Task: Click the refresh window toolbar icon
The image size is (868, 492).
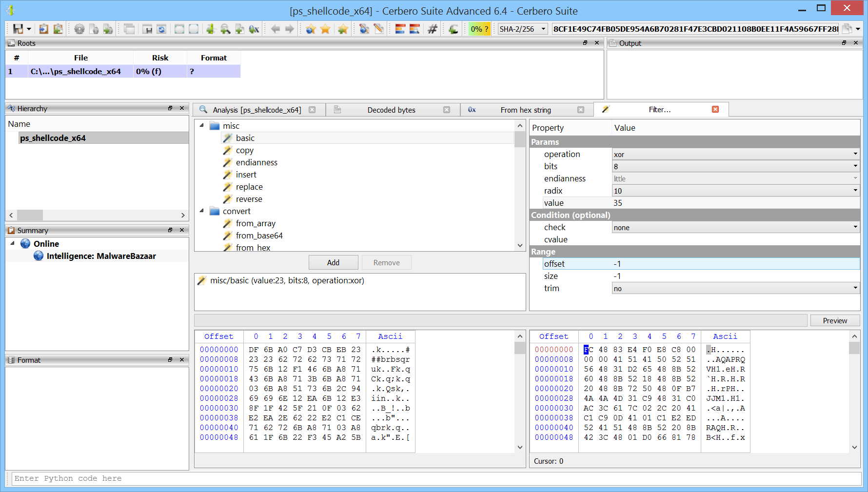Action: [x=161, y=29]
